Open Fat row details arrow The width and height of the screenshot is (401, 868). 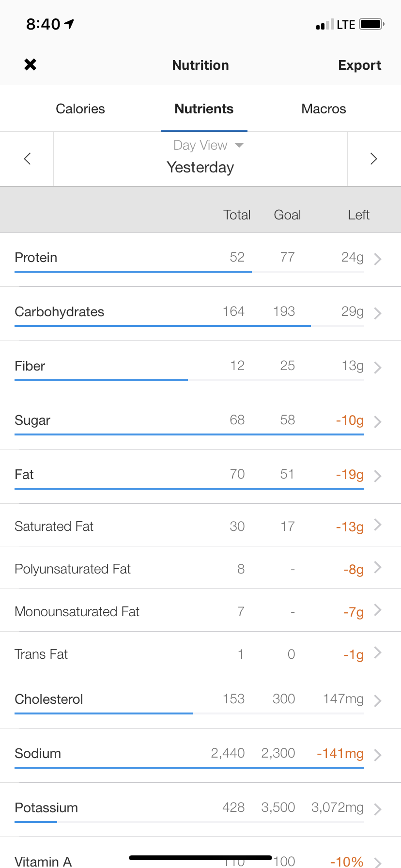coord(378,476)
